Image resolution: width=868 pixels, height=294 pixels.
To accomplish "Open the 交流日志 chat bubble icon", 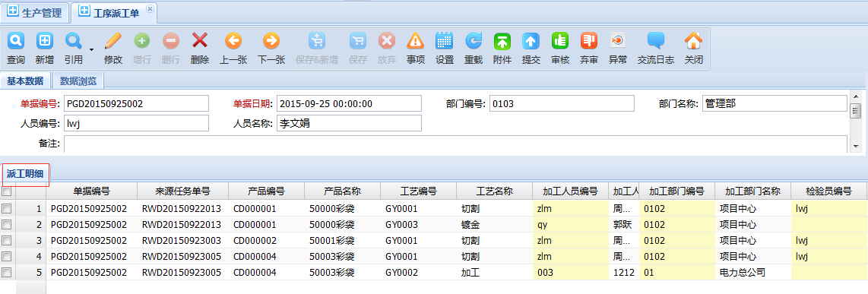I will pos(656,40).
